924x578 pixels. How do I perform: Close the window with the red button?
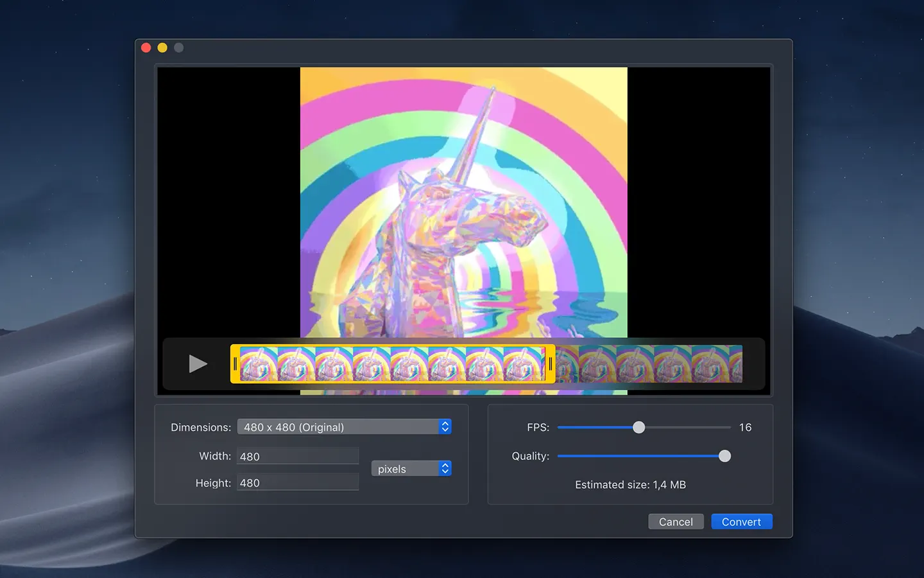coord(146,48)
